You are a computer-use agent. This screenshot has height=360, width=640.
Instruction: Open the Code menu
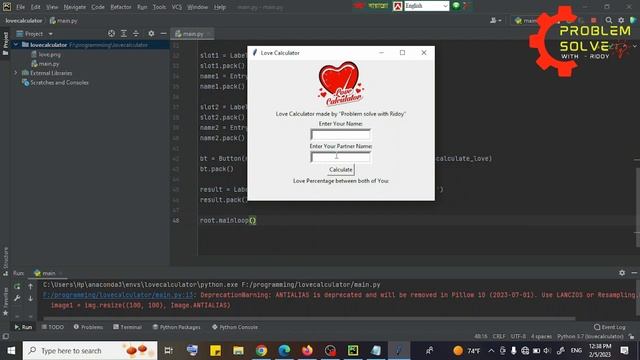[x=98, y=7]
